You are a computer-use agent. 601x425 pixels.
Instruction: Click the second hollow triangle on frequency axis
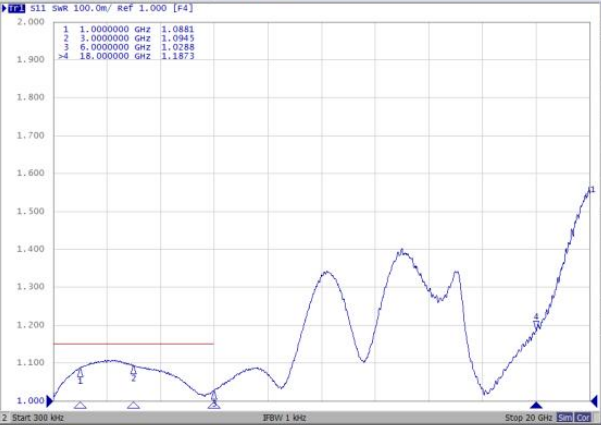click(133, 405)
